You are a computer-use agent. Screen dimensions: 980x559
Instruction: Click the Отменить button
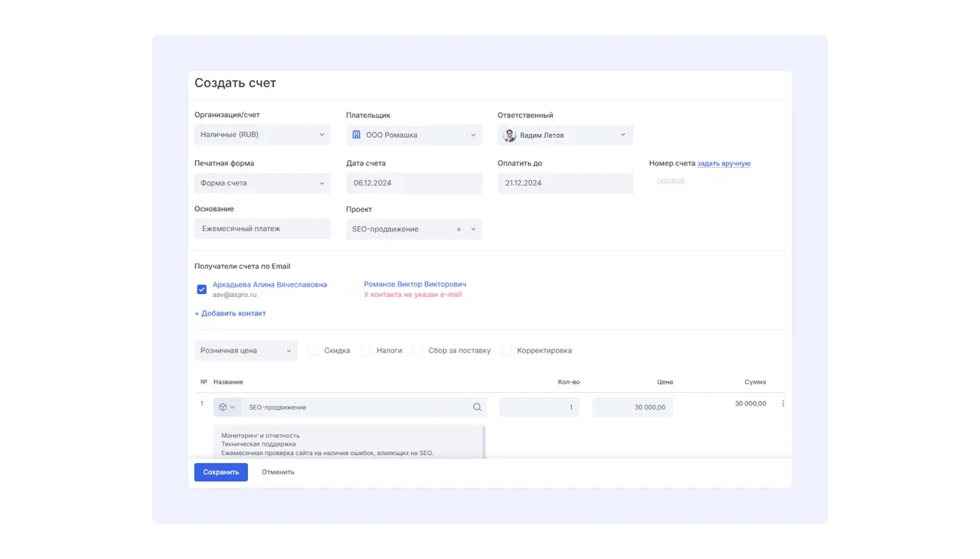[278, 472]
